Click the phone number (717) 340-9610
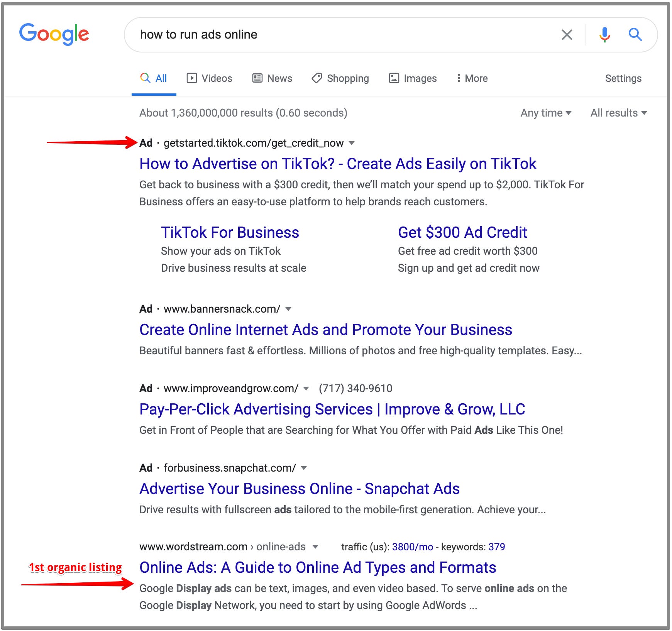 coord(355,388)
